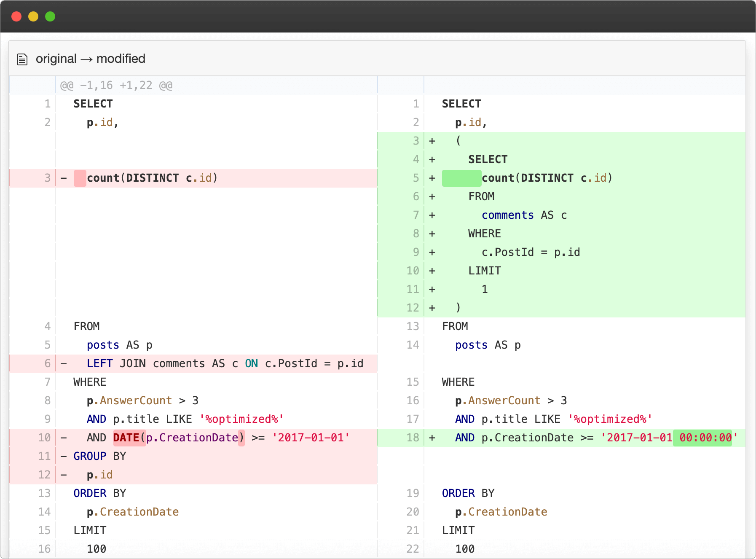The image size is (756, 559).
Task: Click the plus marker next to the nested SELECT
Action: (x=432, y=159)
